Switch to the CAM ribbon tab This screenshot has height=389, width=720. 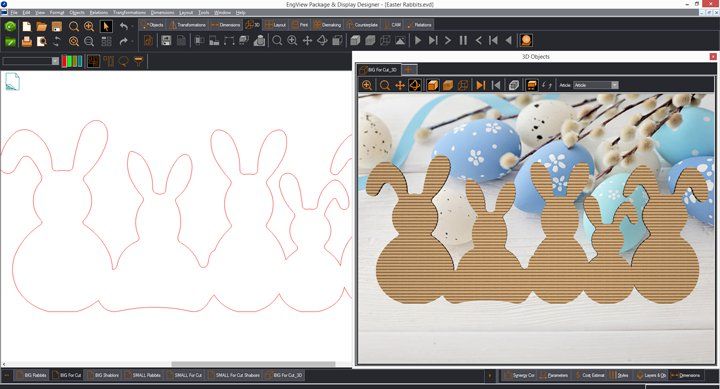tap(393, 25)
